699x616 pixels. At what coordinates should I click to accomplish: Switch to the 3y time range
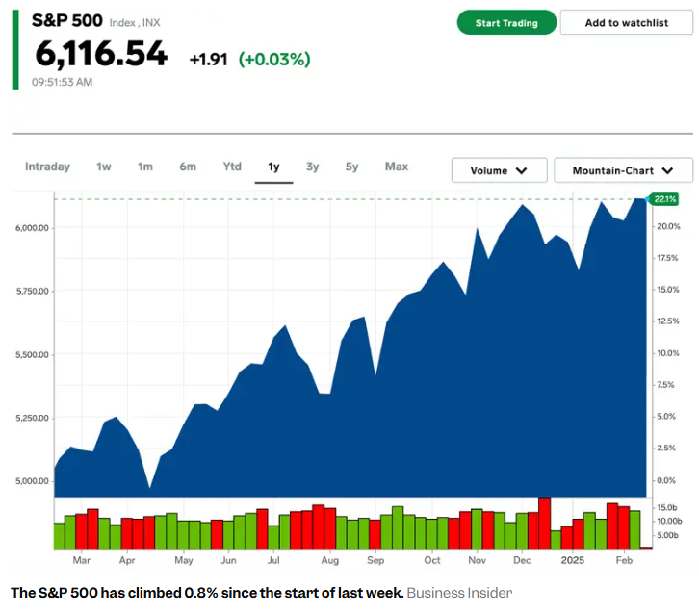[x=313, y=167]
